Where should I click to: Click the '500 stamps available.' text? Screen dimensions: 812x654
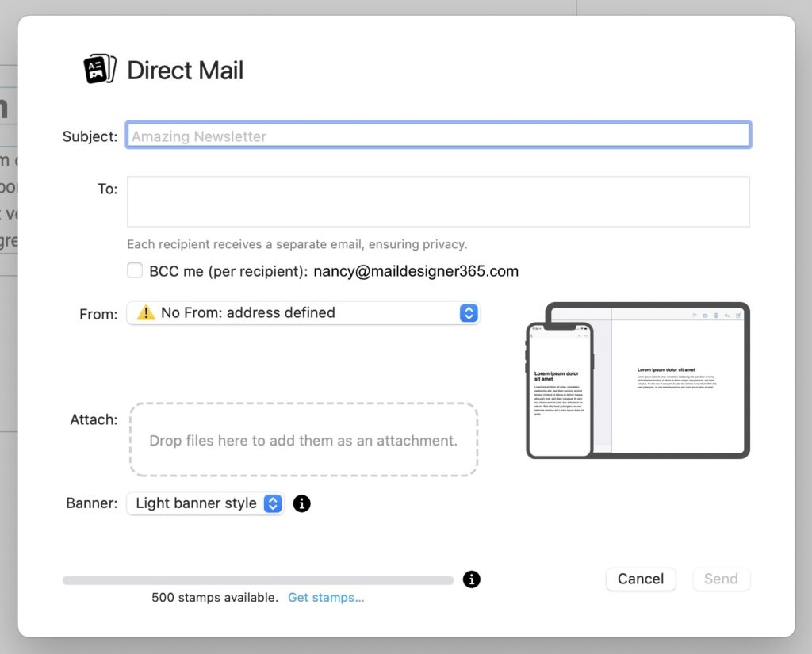pos(215,598)
